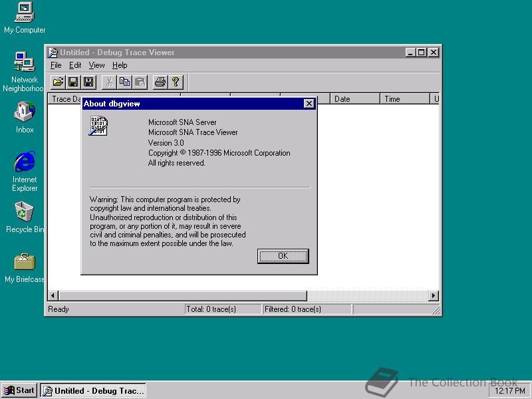Click the 12:17 PM taskbar clock

[510, 391]
